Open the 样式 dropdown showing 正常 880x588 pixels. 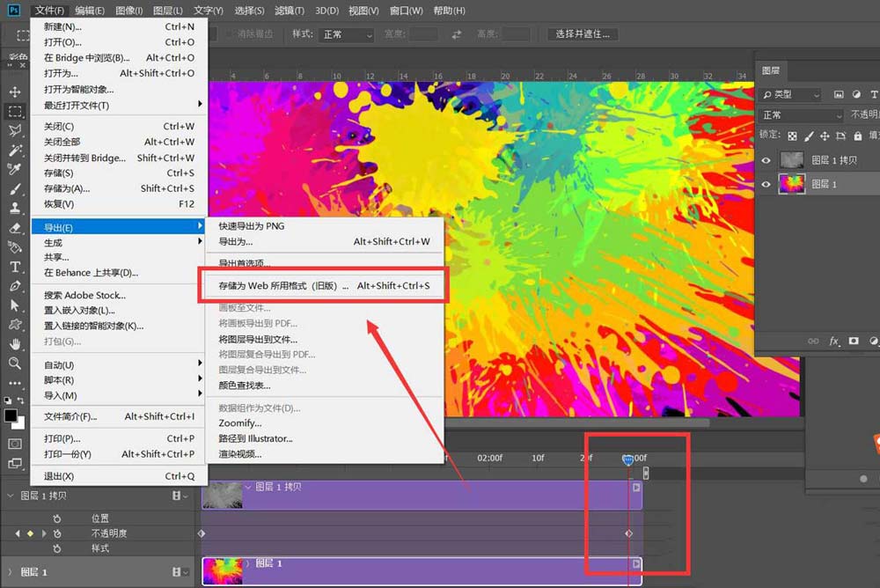click(346, 35)
